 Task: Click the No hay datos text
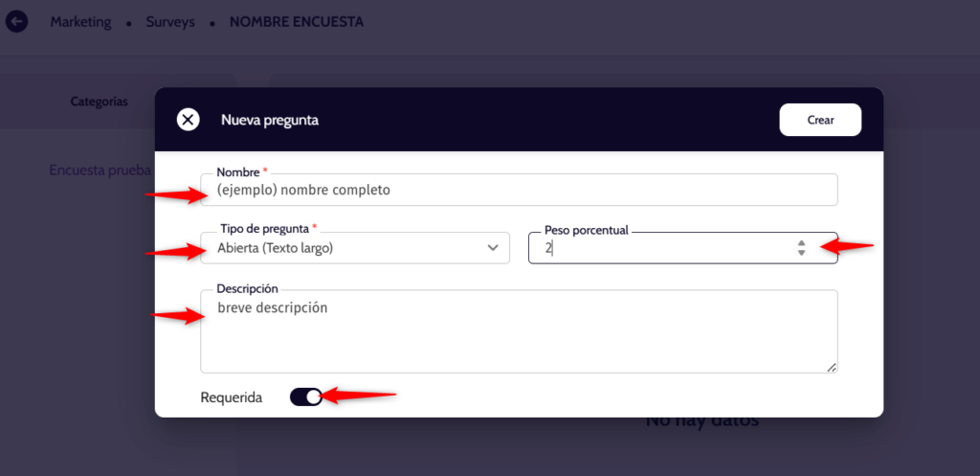702,421
